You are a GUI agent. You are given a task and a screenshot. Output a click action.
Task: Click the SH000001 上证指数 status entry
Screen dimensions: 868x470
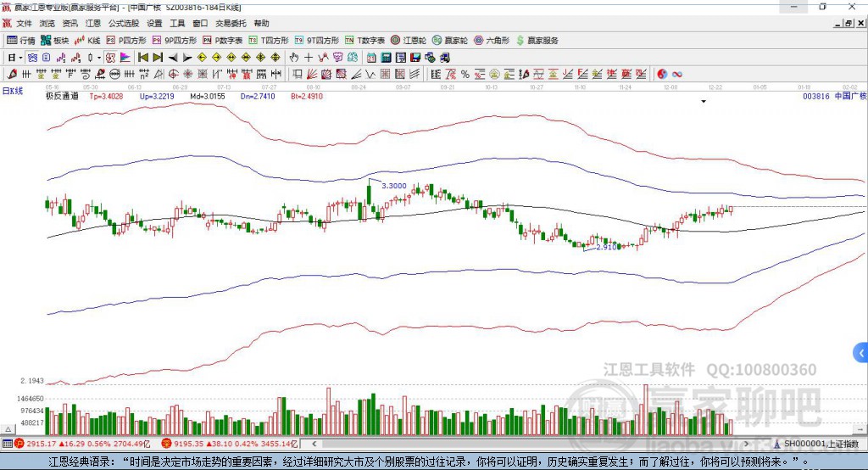pos(821,444)
